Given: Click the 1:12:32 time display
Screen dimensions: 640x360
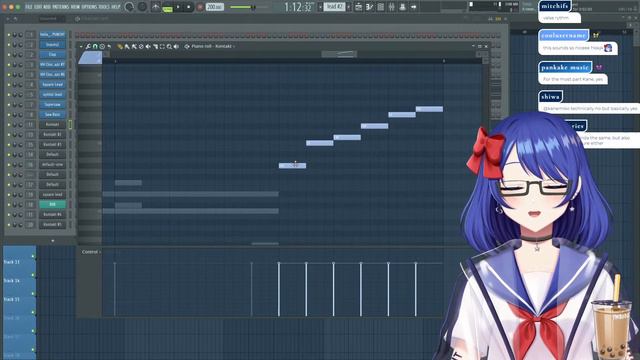Looking at the screenshot, I should click(x=298, y=7).
